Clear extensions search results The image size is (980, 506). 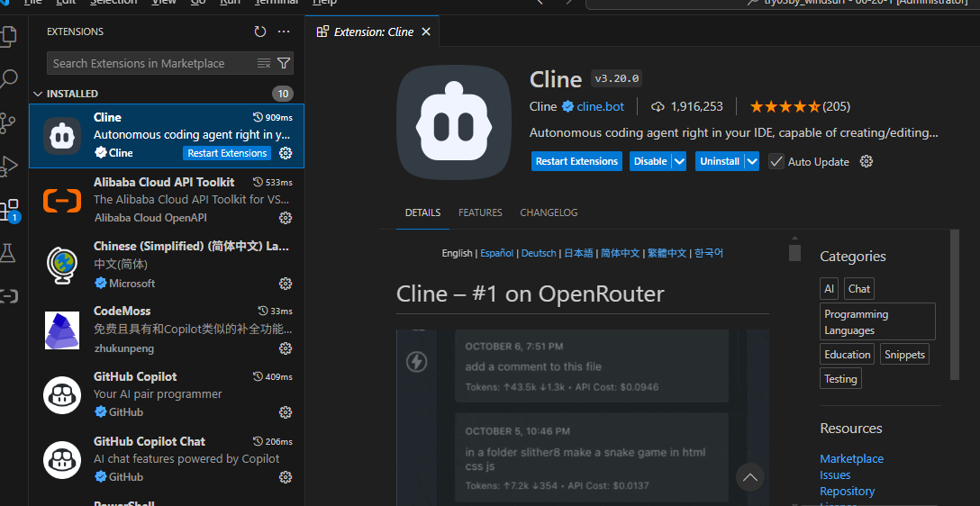264,63
